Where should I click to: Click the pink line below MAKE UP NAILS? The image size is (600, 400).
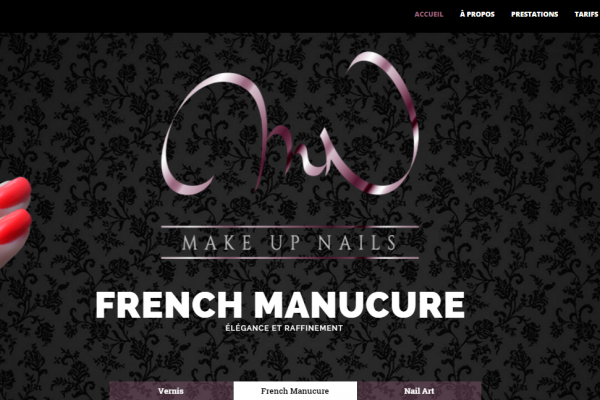pyautogui.click(x=290, y=258)
